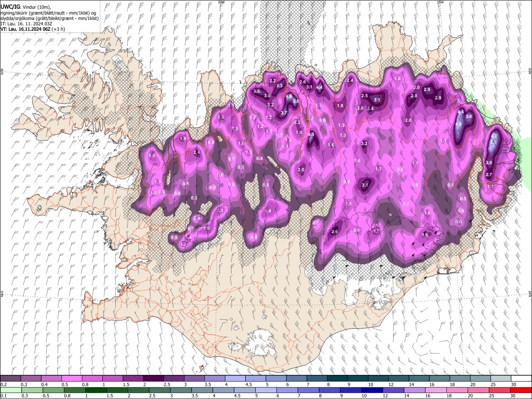Click the dark purple 2–2.5 snow legend swatch

click(x=153, y=379)
